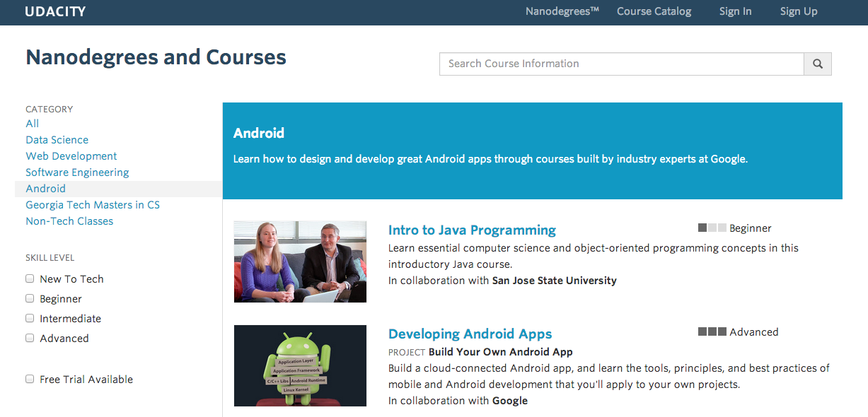Open the Intro to Java Programming course
Image resolution: width=868 pixels, height=417 pixels.
(472, 230)
